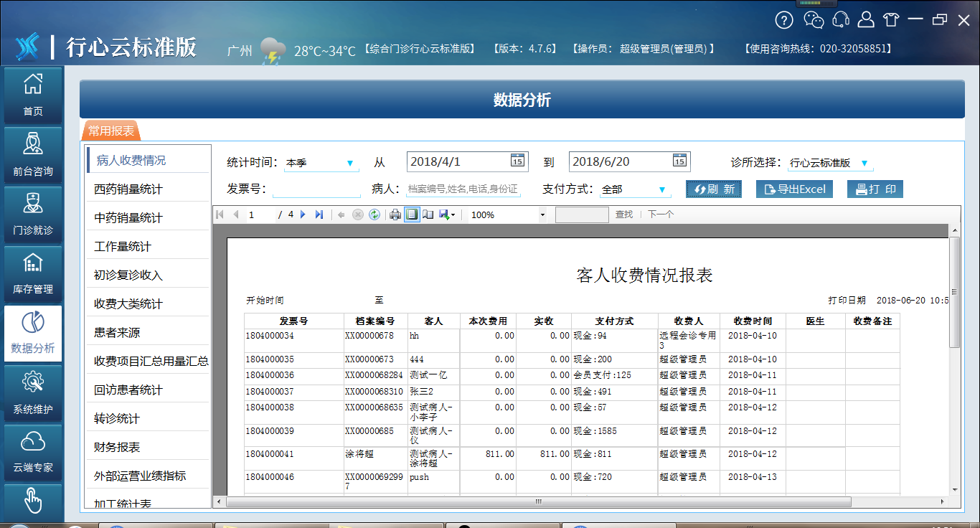The image size is (980, 528).
Task: Click the 病人 search input field
Action: (463, 189)
